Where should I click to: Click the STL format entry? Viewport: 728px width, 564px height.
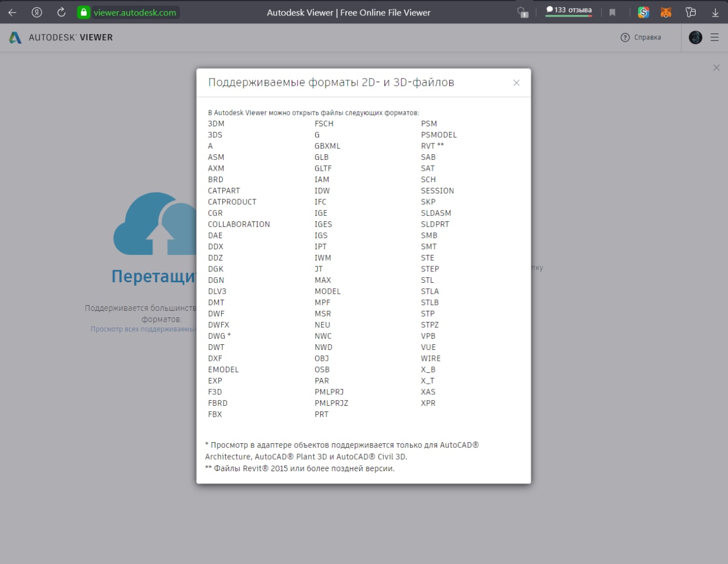point(428,280)
